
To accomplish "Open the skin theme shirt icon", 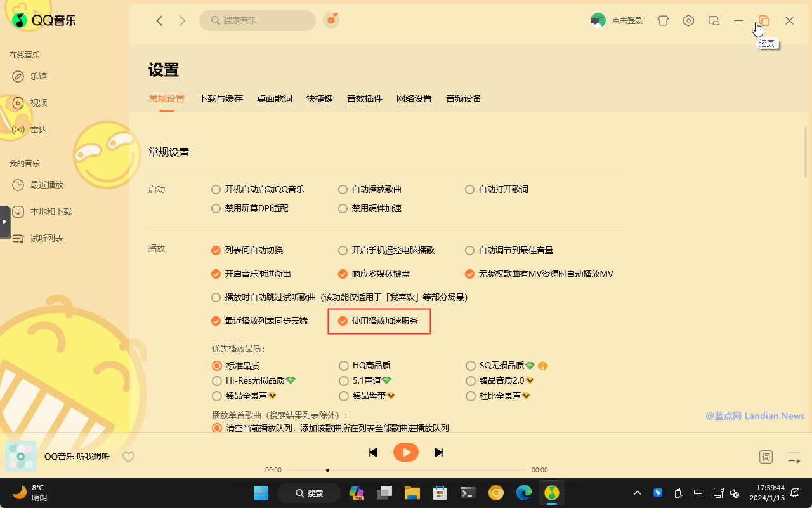I will pyautogui.click(x=663, y=21).
